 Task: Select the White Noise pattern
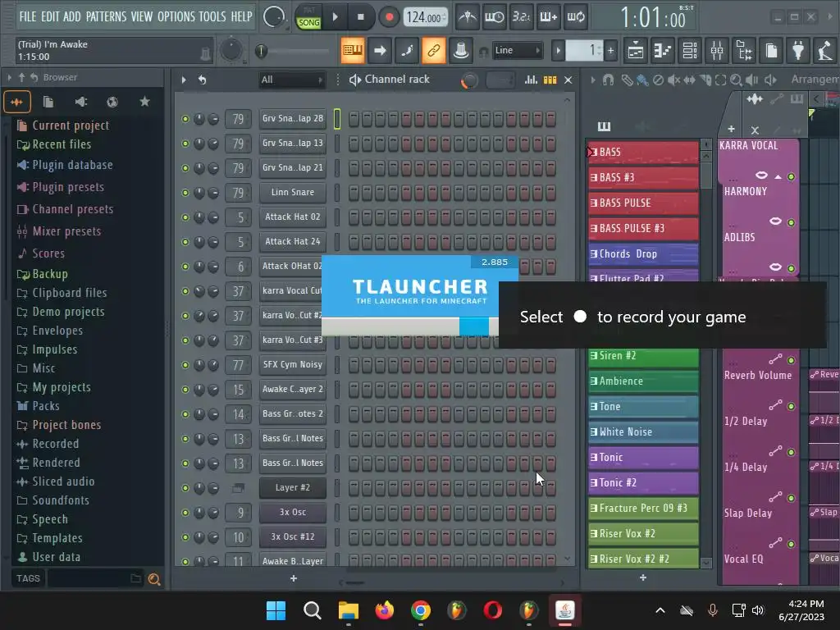(x=643, y=431)
